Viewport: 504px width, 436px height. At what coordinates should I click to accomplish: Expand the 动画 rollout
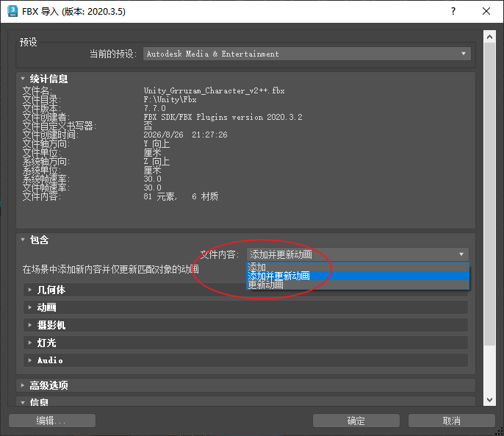point(245,307)
